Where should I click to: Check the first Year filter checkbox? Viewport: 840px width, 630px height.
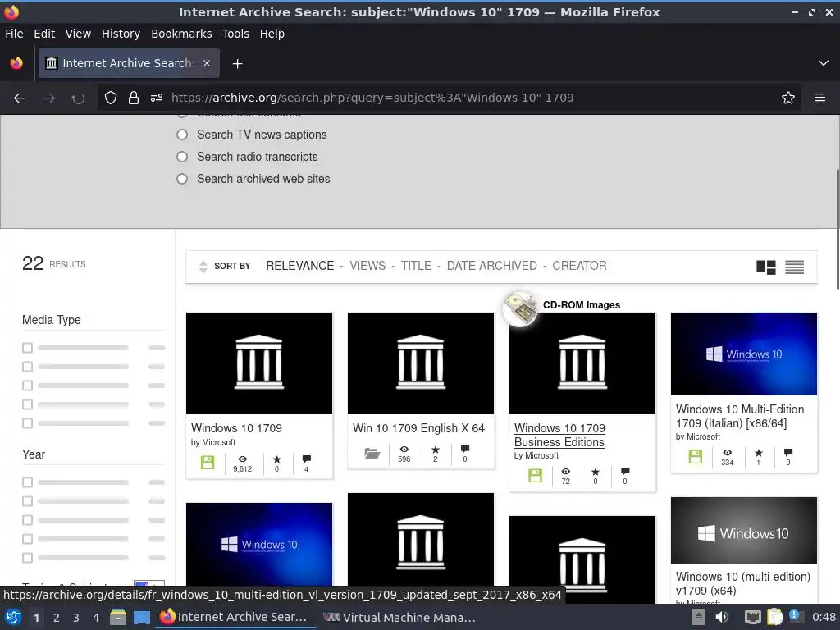click(x=27, y=482)
